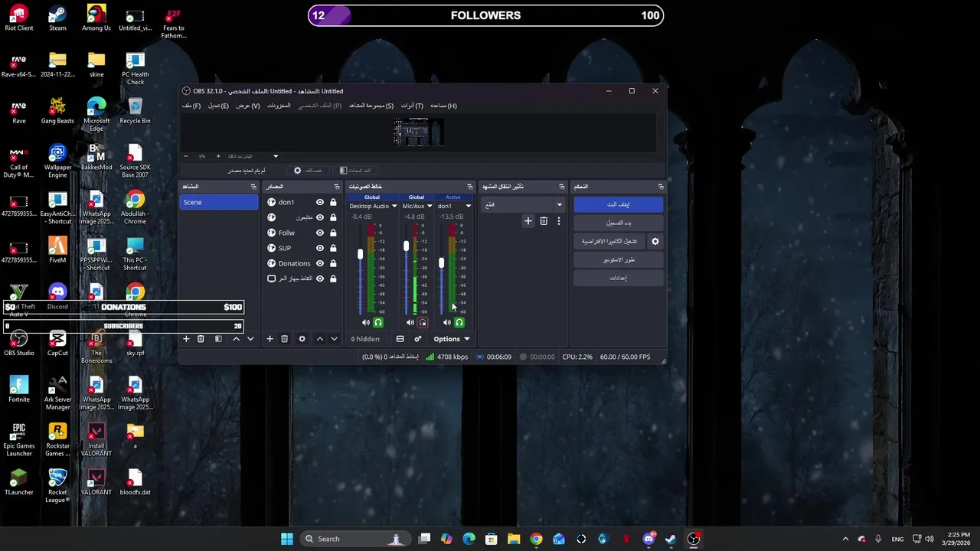Open the OBS settings button

coord(618,278)
